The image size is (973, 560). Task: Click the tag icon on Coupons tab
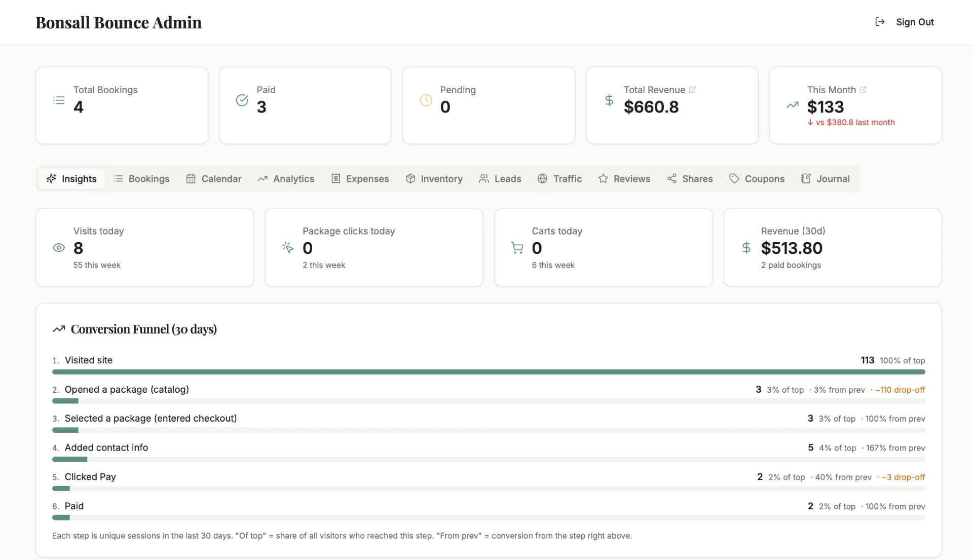point(734,178)
